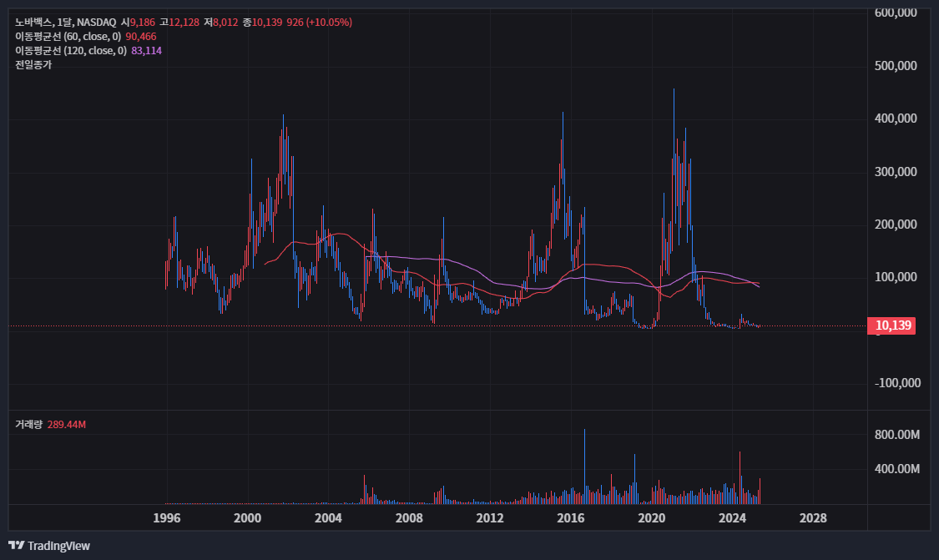Select the 전일종가 indicator legend
The height and width of the screenshot is (560, 939).
[33, 65]
